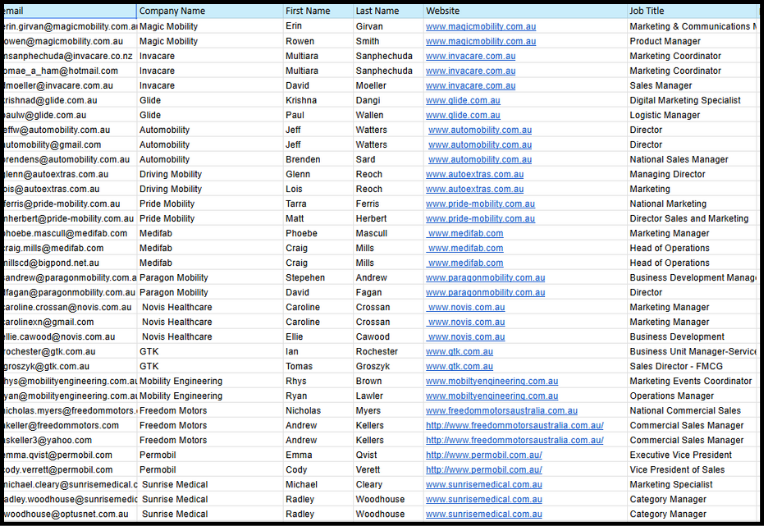Open freedommotorsaustralia link in Nicholas Myers's row

(x=502, y=410)
